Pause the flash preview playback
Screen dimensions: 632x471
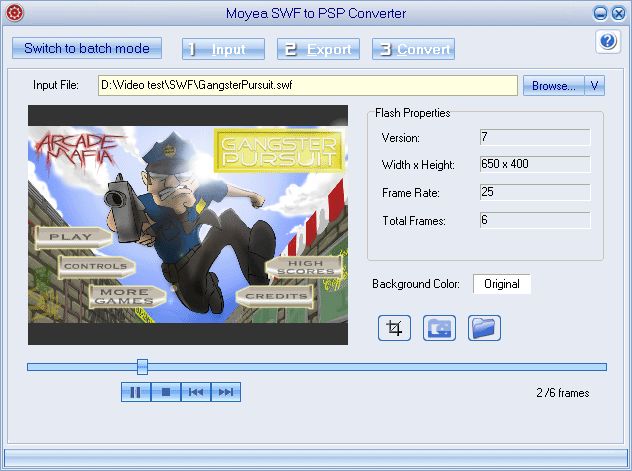136,392
